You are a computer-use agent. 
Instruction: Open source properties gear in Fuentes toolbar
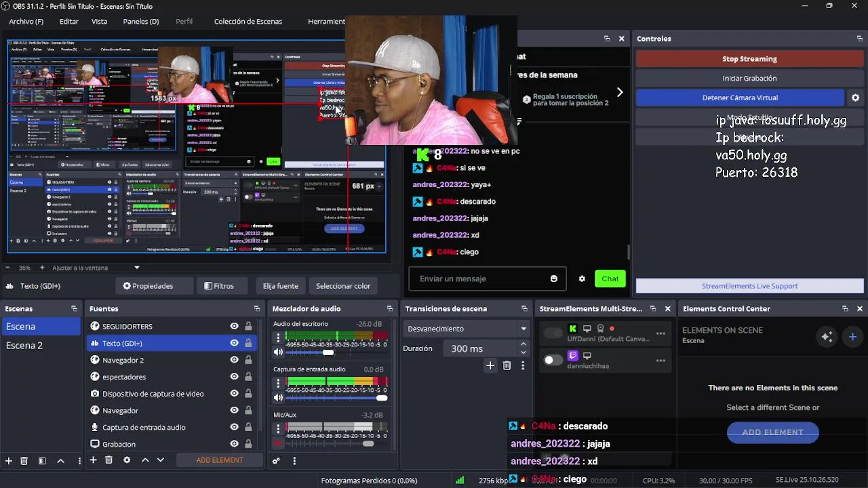(x=127, y=460)
